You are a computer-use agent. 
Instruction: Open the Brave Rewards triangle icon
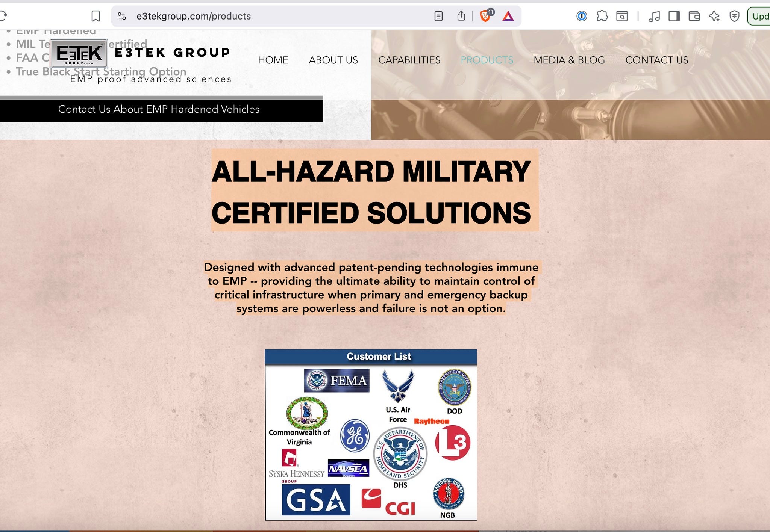coord(508,16)
